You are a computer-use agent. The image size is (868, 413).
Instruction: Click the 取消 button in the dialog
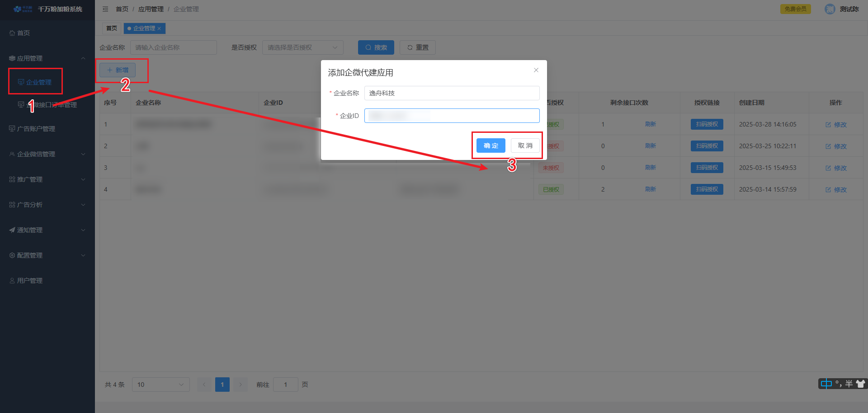525,145
